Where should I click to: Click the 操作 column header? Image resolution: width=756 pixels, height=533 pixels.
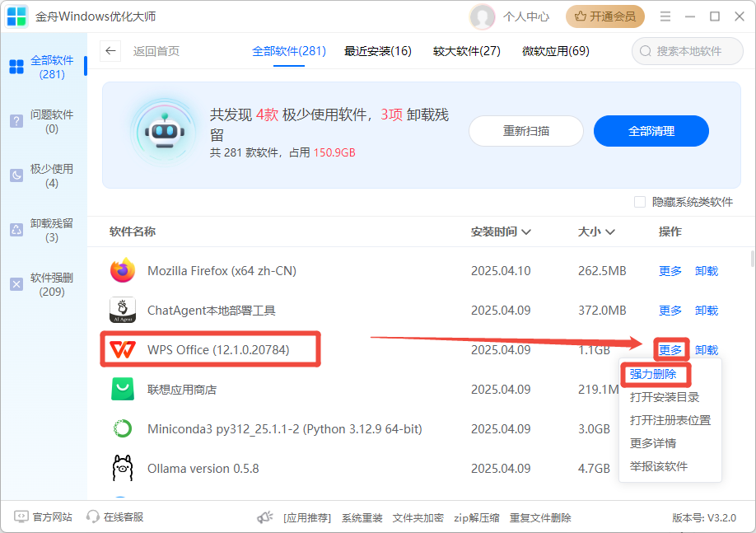(670, 231)
